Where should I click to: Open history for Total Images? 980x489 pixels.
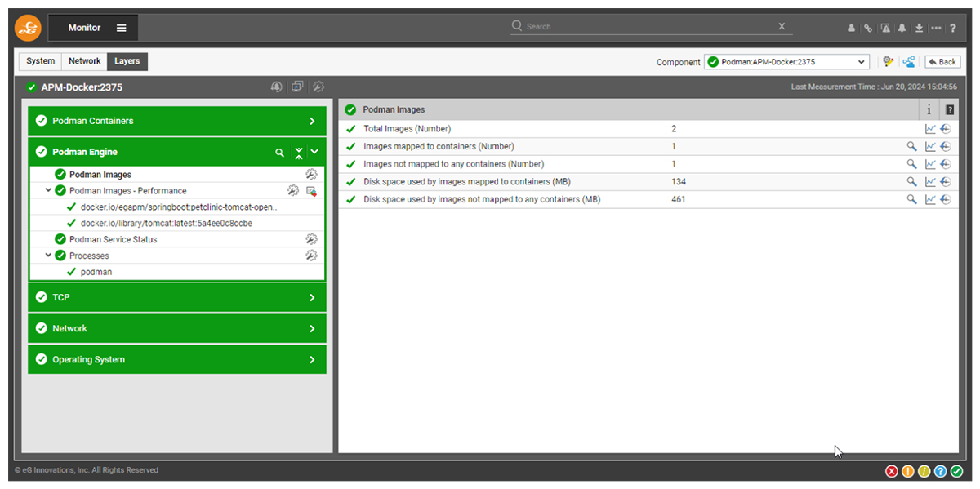946,129
